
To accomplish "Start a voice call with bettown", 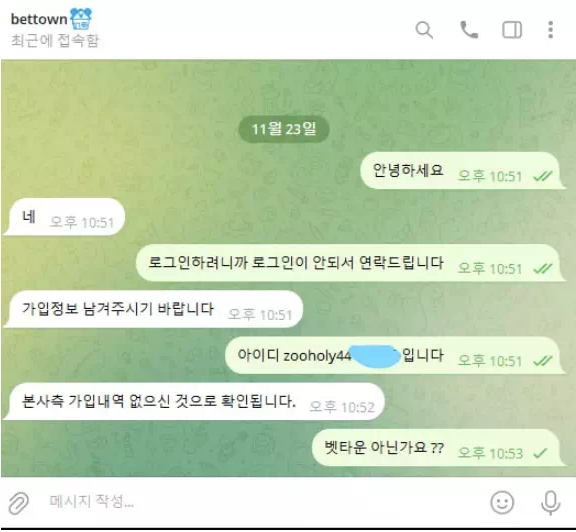I will click(x=469, y=30).
